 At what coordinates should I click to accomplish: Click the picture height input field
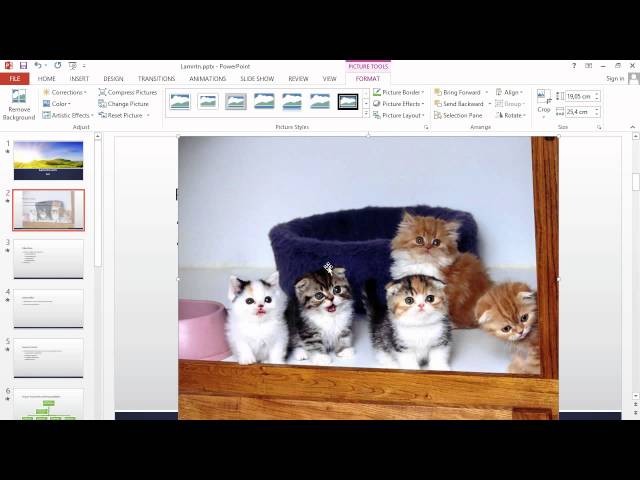pyautogui.click(x=578, y=96)
